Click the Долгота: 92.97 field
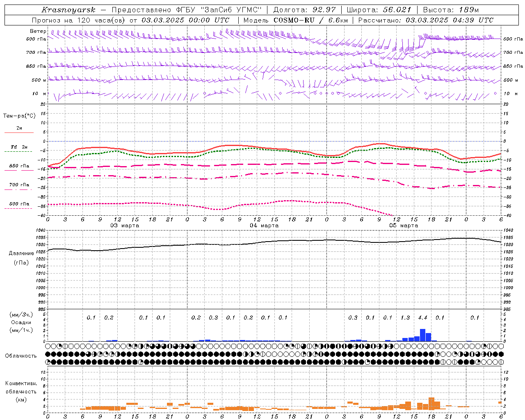This screenshot has height=420, width=525. point(304,10)
